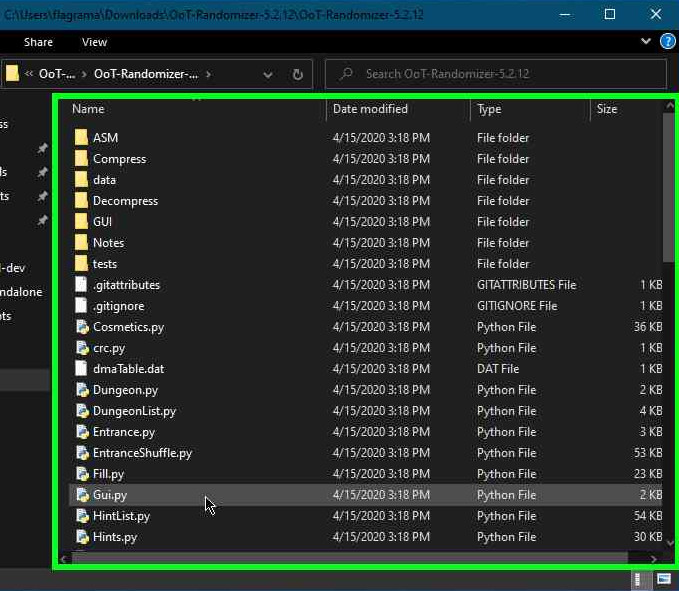Click the .gitignore file icon
Screen dimensions: 679x591
82,306
